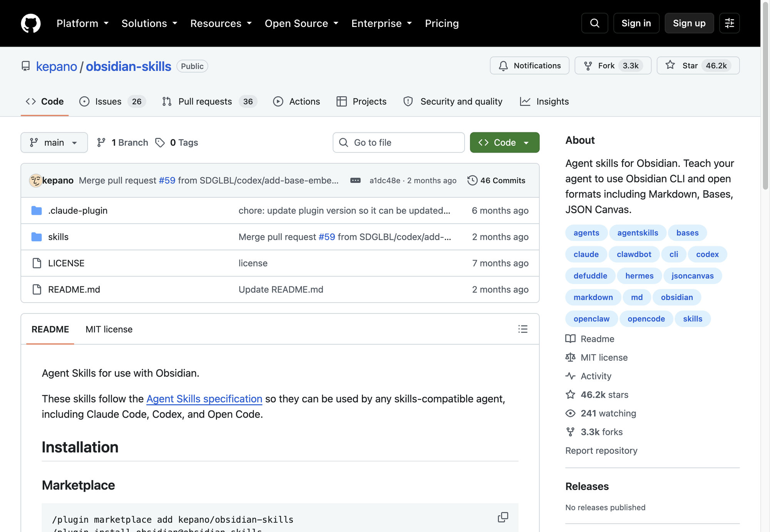The width and height of the screenshot is (770, 532).
Task: Expand the green Code dropdown
Action: coord(505,143)
